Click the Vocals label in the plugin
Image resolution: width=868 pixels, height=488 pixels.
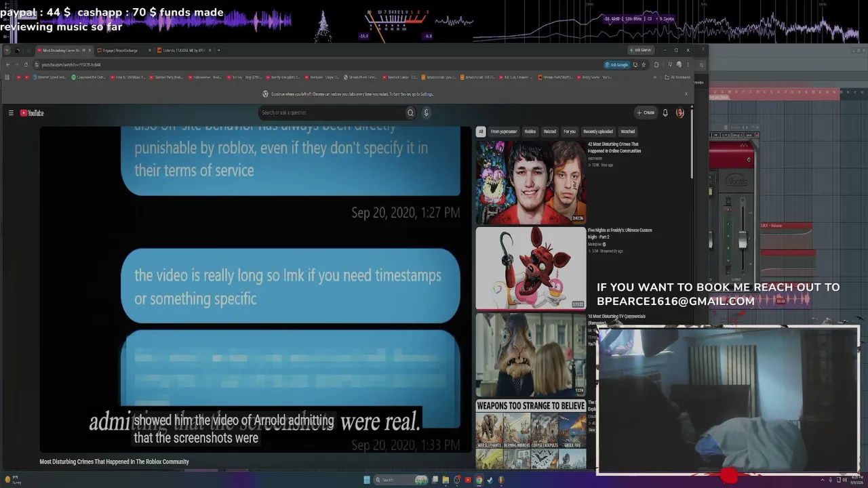[x=736, y=182]
